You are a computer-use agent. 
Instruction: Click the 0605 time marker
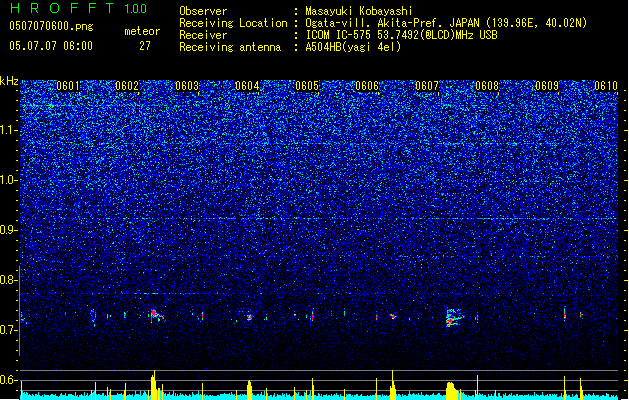pyautogui.click(x=307, y=86)
